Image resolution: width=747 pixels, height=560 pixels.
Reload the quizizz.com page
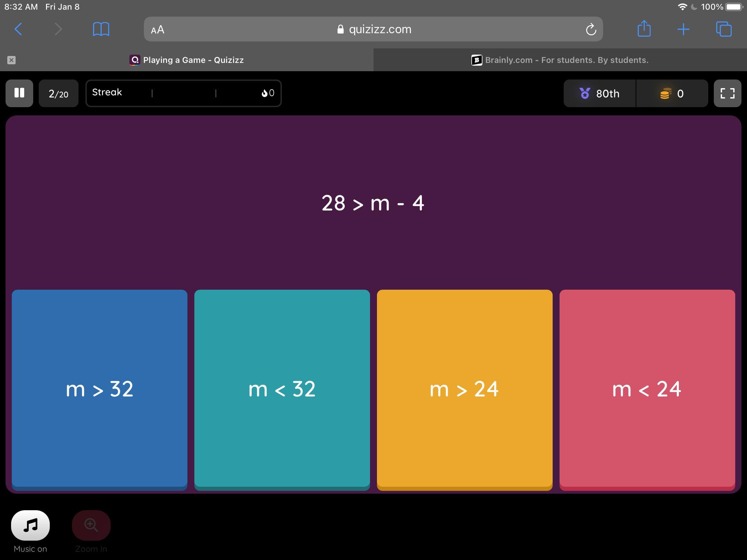coord(591,29)
